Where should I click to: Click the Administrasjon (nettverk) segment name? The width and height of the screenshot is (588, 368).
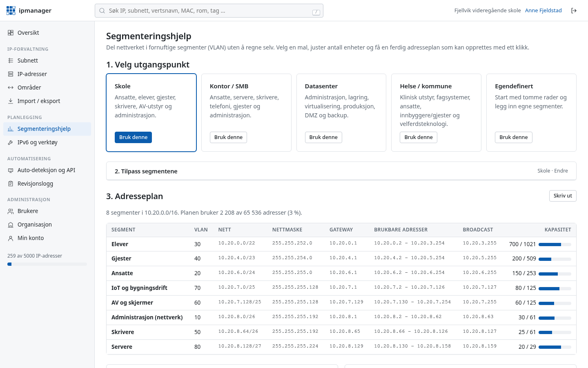click(x=147, y=317)
